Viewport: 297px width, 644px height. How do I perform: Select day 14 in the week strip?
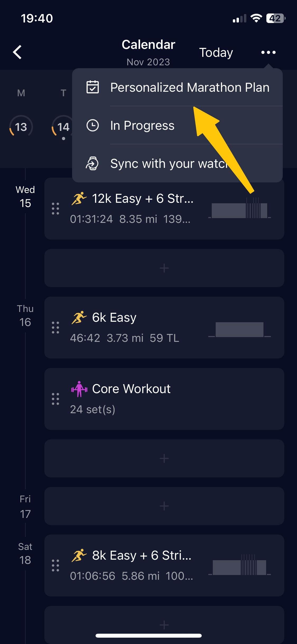coord(63,127)
